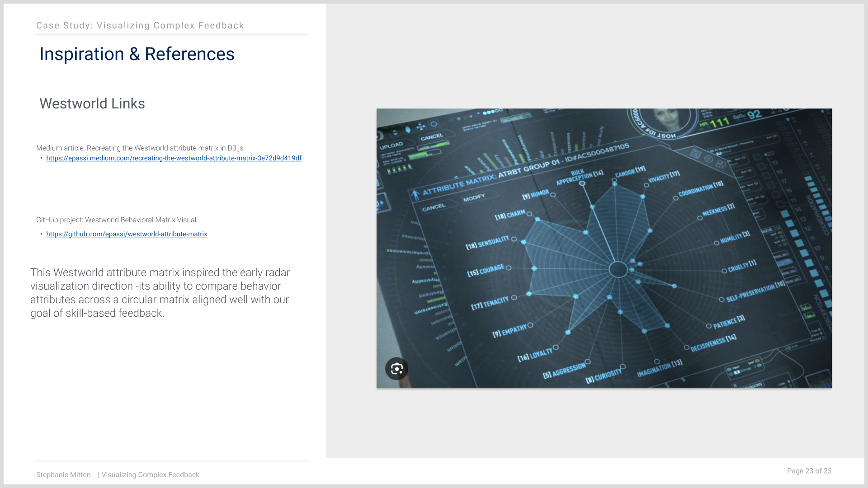The height and width of the screenshot is (488, 868).
Task: Click the paragraph starting "This Westworld attribute matrix inspired"
Action: (x=160, y=293)
